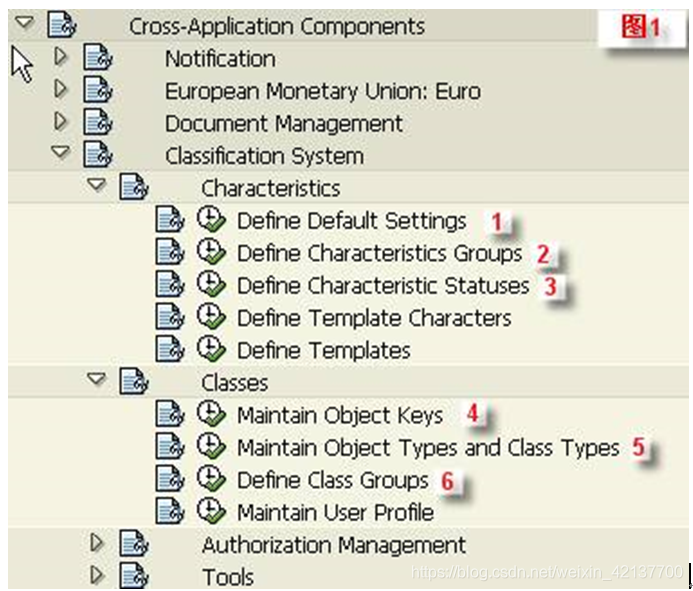
Task: Execute Maintain User Profile activity icon
Action: click(x=211, y=510)
